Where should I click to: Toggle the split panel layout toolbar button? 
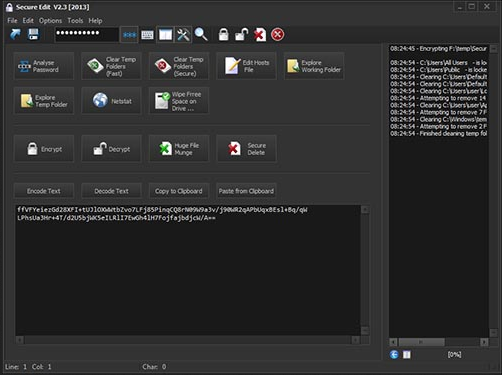[x=165, y=34]
